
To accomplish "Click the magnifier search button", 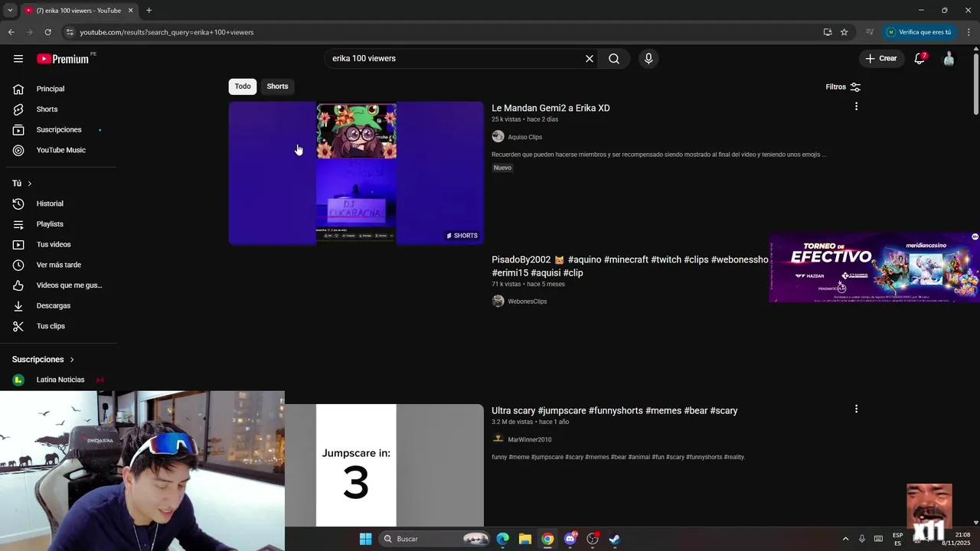I will (614, 59).
